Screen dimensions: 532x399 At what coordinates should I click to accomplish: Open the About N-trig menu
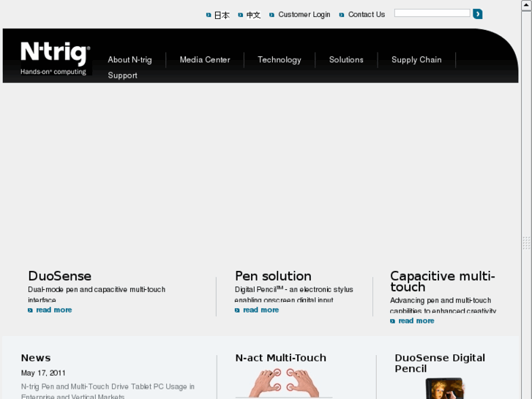(x=130, y=60)
